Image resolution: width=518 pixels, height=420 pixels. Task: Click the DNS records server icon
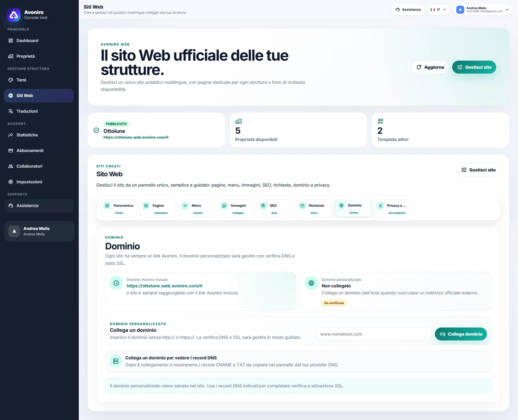click(116, 361)
